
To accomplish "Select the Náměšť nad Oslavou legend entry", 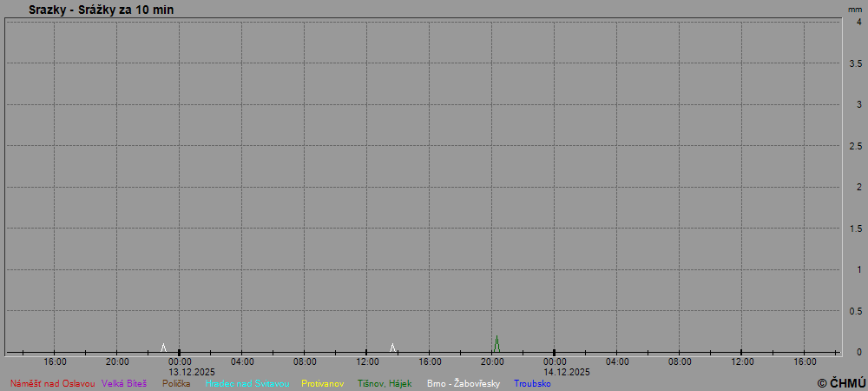I will click(52, 383).
